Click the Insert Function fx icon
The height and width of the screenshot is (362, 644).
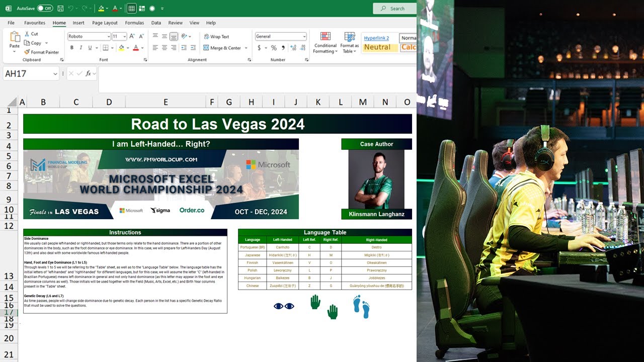(88, 73)
